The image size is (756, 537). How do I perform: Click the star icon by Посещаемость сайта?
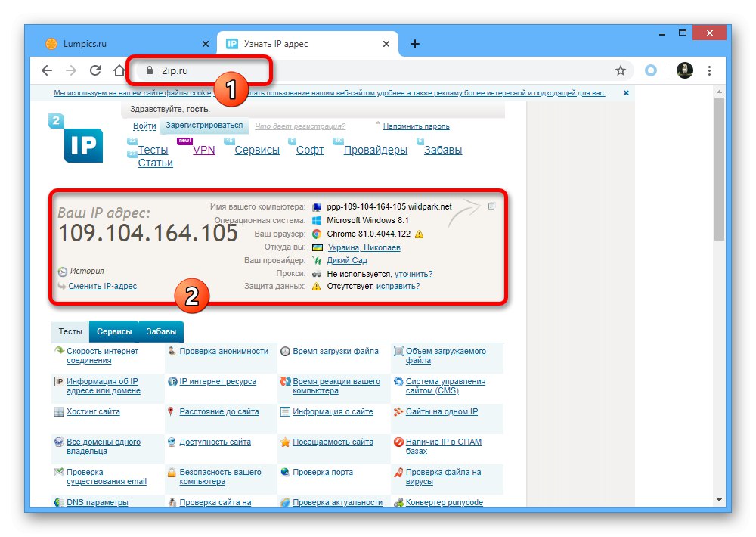tap(286, 442)
